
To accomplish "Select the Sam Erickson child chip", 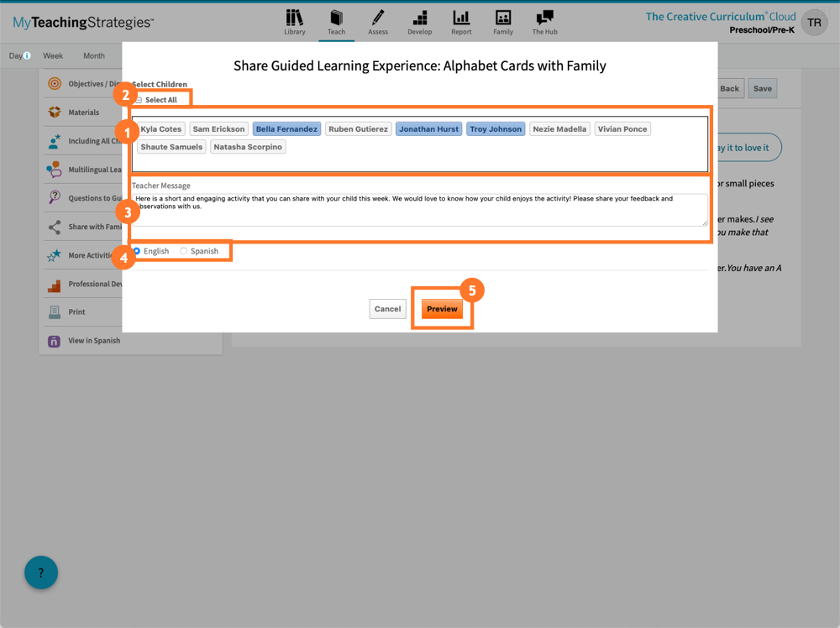I will pos(218,128).
